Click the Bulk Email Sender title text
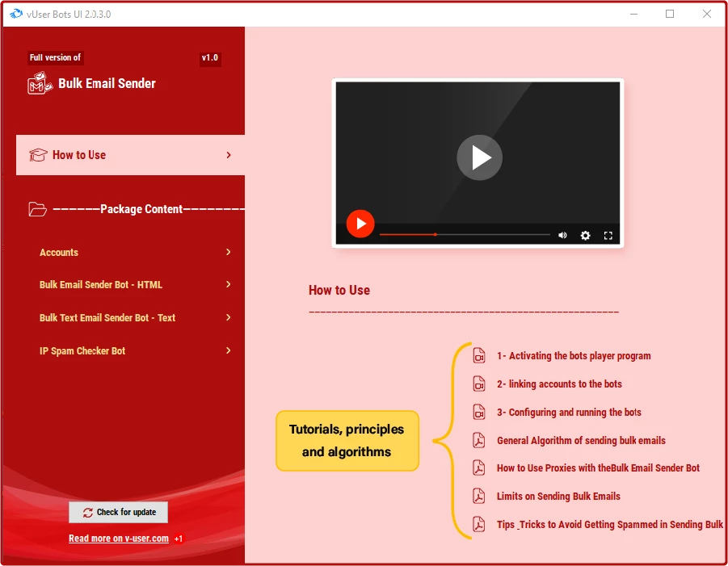Viewport: 728px width, 566px height. click(107, 83)
